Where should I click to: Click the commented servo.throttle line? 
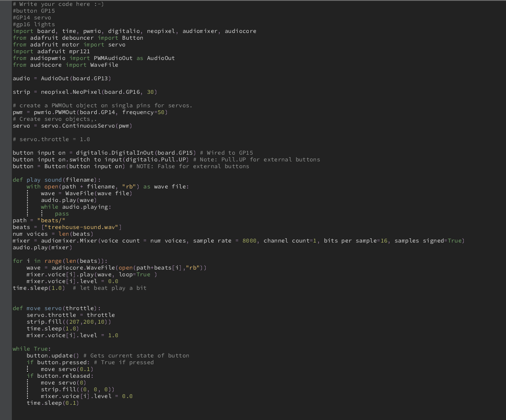coord(50,139)
